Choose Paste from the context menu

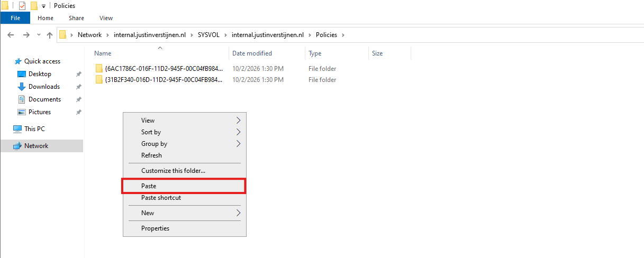click(x=184, y=186)
